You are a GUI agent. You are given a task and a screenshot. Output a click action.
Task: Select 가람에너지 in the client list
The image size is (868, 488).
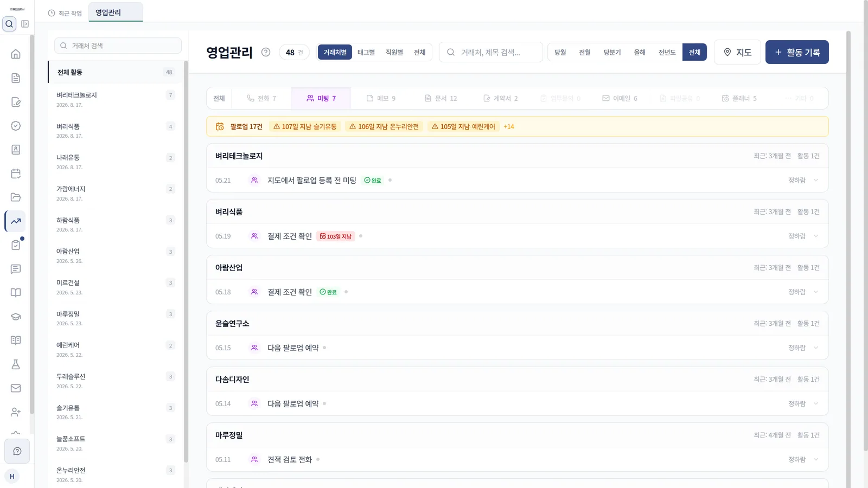[x=116, y=193]
